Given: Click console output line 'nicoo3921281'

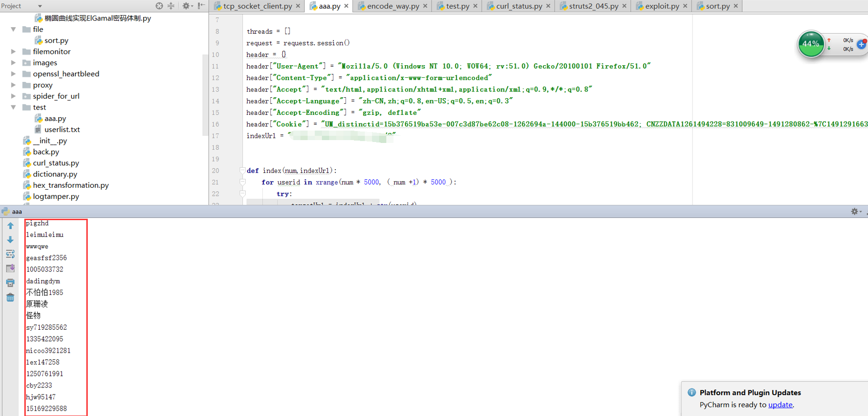Looking at the screenshot, I should click(48, 351).
